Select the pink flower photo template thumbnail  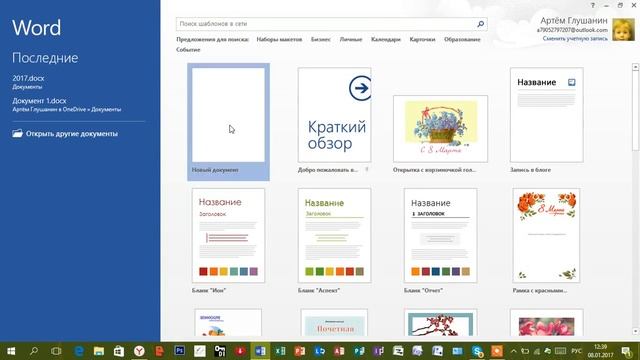pos(547,323)
